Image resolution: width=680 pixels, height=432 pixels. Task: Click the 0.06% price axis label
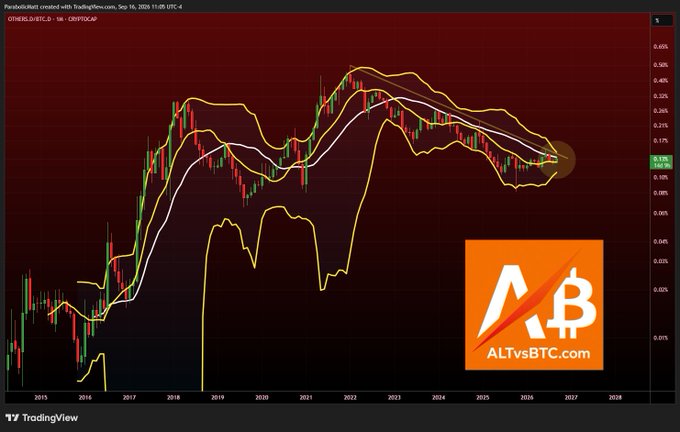click(661, 213)
